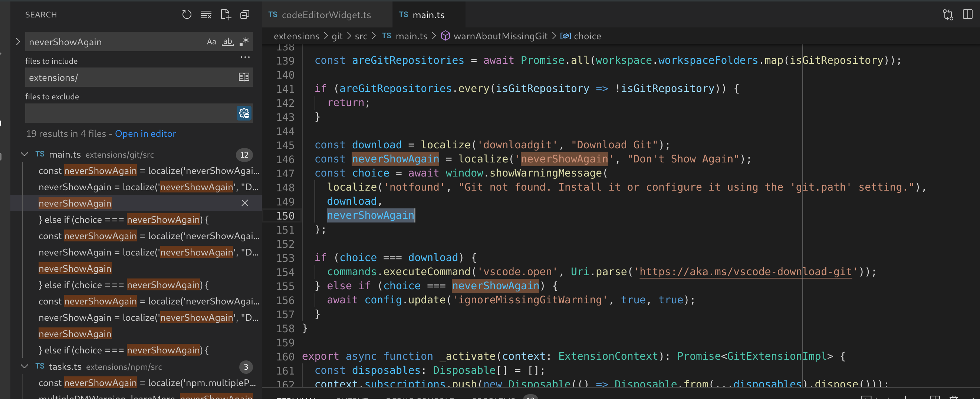
Task: Clear search results icon
Action: click(x=206, y=15)
